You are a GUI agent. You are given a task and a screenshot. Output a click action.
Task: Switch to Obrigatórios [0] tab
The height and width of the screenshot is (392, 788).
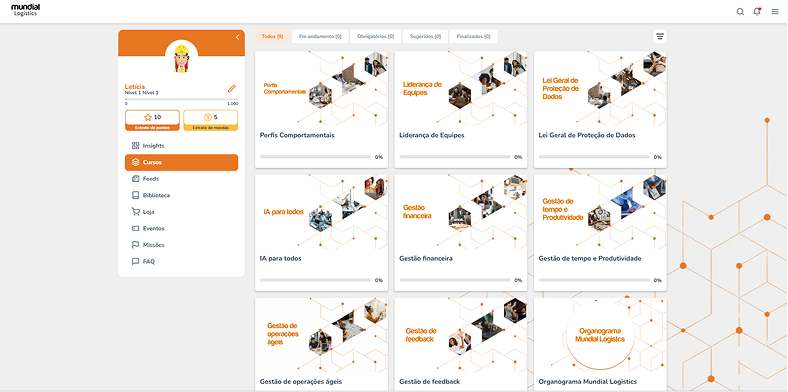375,36
